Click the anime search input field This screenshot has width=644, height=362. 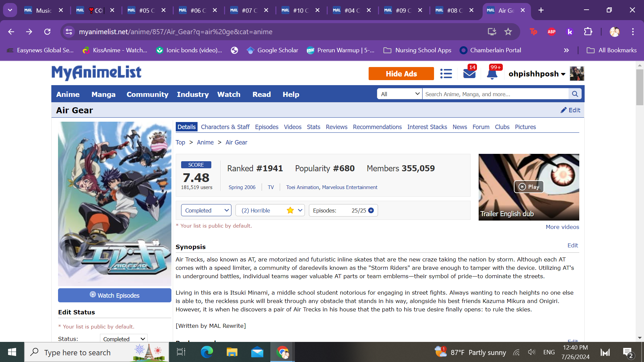tap(495, 94)
